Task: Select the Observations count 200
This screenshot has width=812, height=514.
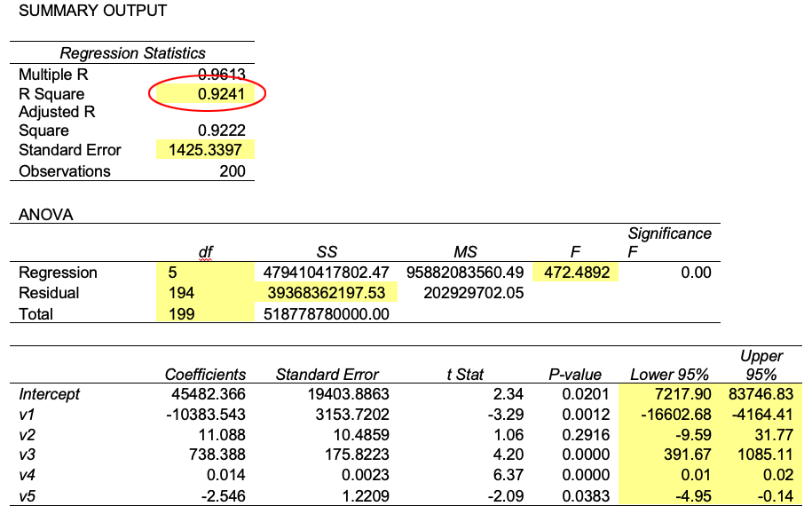Action: point(233,170)
